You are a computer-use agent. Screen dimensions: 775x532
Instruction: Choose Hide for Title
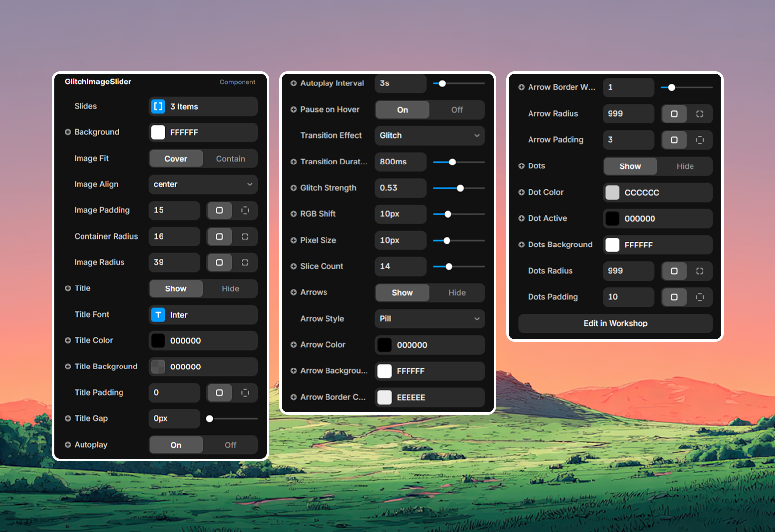click(230, 288)
